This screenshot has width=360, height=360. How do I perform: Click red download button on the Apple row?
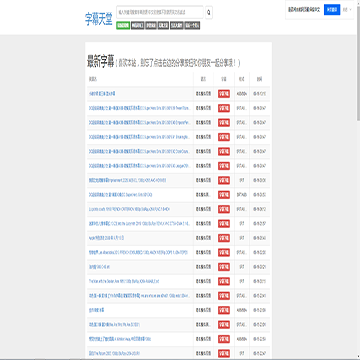point(224,238)
